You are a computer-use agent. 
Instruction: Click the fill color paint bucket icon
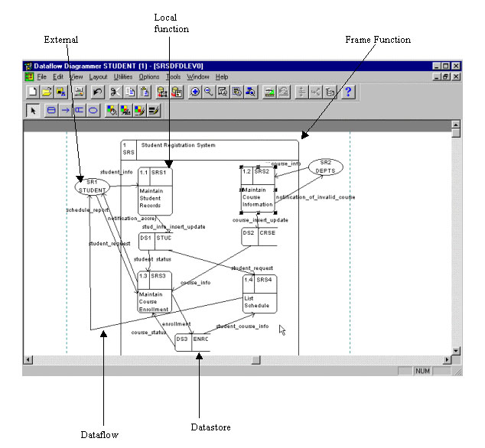click(112, 110)
